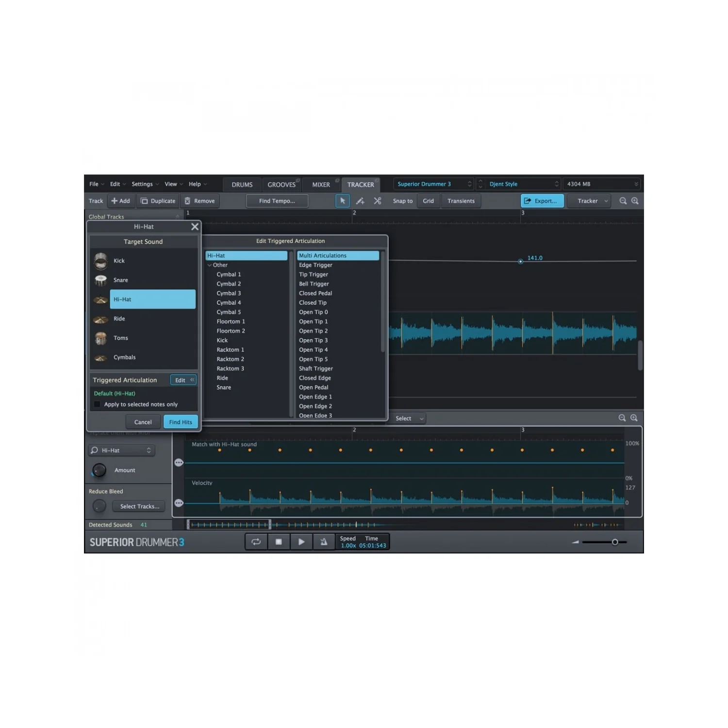This screenshot has width=728, height=728.
Task: Toggle loop playback in transport
Action: coord(256,542)
